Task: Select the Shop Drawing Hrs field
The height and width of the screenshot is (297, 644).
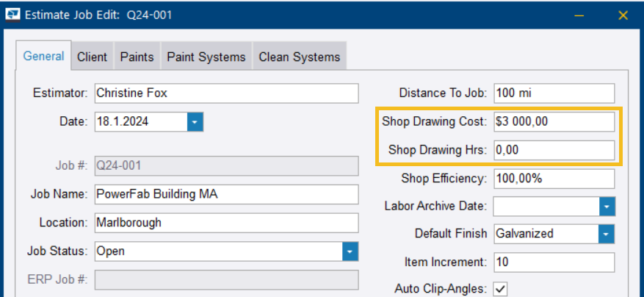Action: tap(554, 150)
